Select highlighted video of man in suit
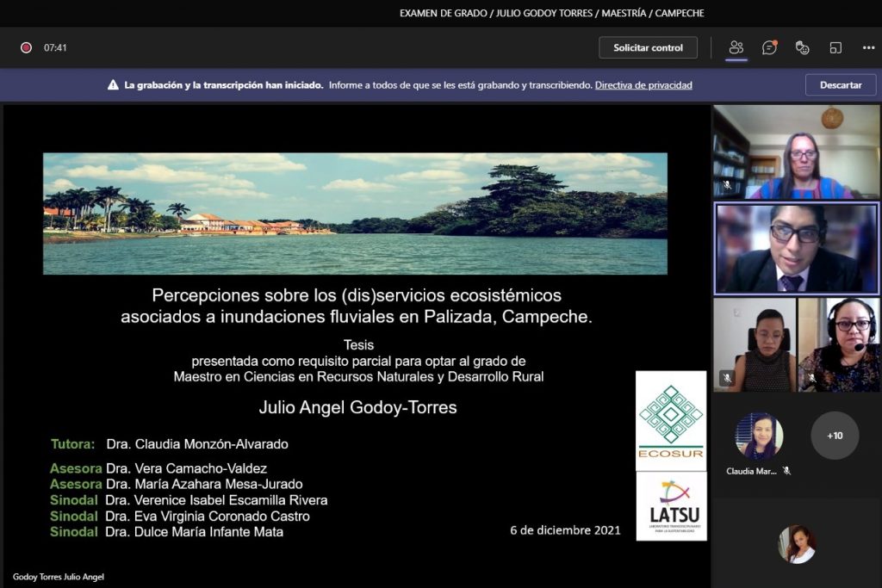 (796, 249)
